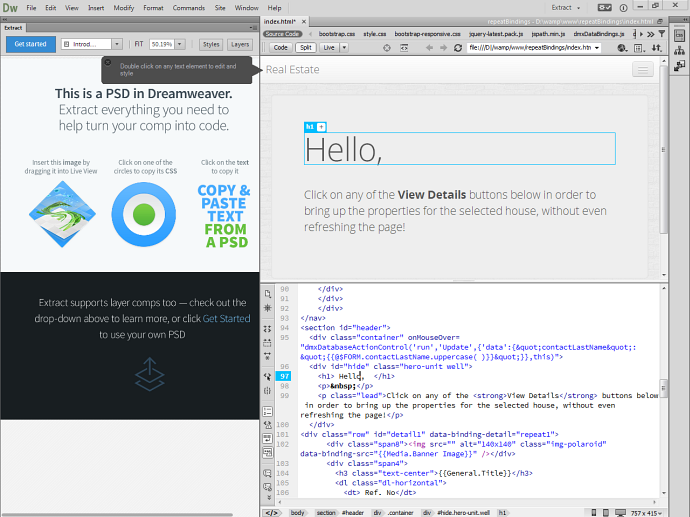Image resolution: width=690 pixels, height=517 pixels.
Task: Switch to Live view button
Action: click(x=329, y=48)
